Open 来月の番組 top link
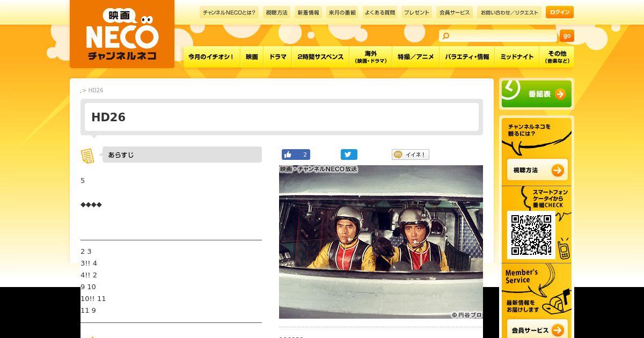644x338 pixels. pos(342,12)
